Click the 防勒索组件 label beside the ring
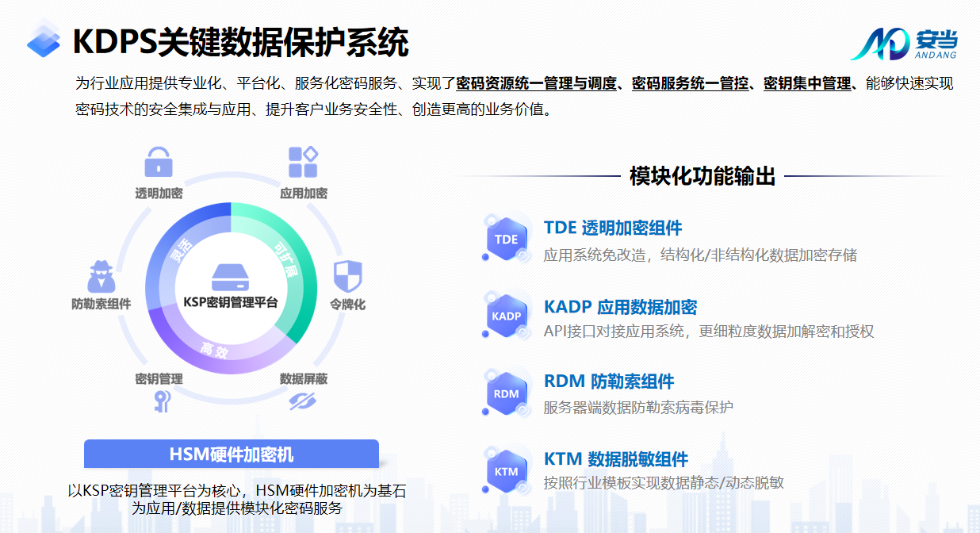Image resolution: width=980 pixels, height=533 pixels. click(101, 304)
